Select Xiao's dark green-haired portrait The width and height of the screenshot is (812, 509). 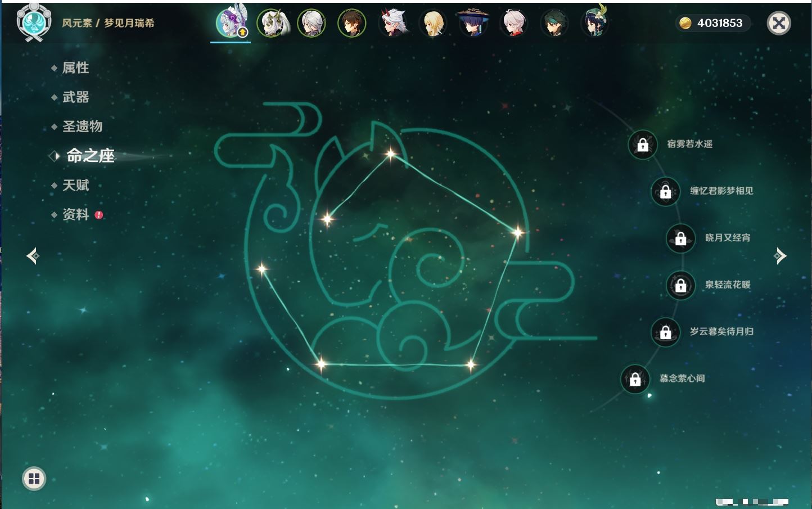pos(554,23)
